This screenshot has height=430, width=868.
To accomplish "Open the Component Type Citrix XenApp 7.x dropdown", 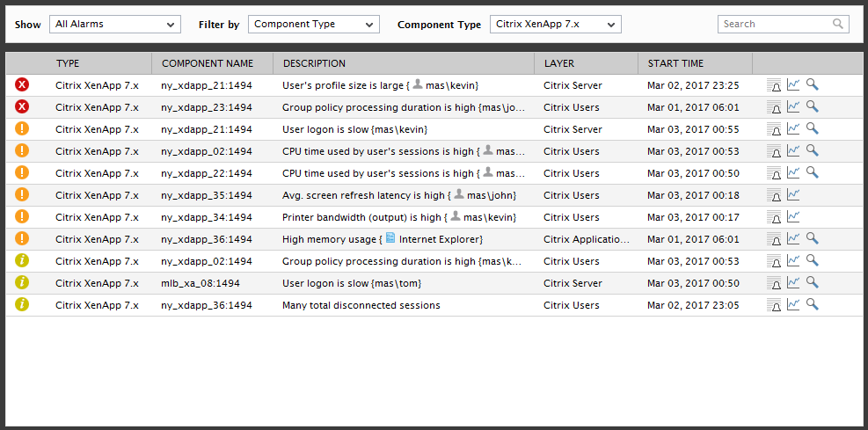I will 556,25.
